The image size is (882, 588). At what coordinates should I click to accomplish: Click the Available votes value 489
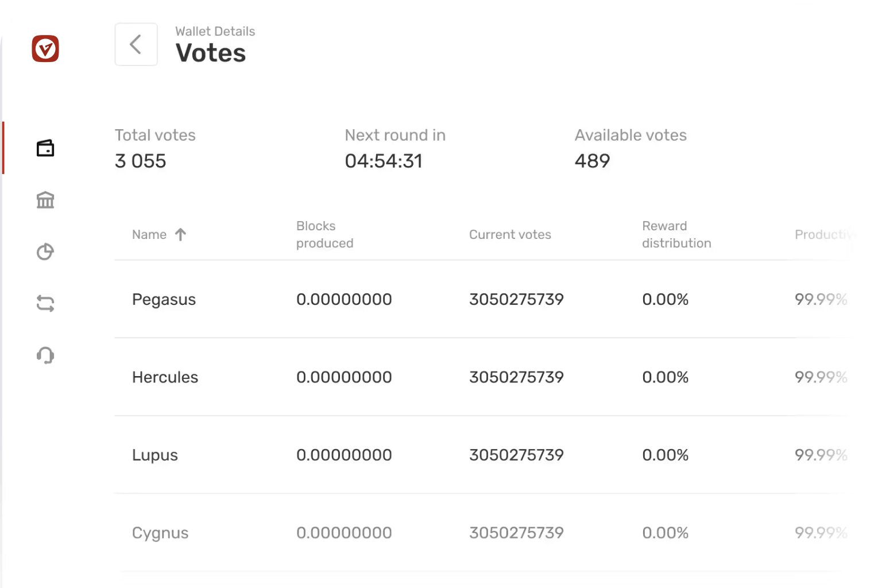point(592,161)
